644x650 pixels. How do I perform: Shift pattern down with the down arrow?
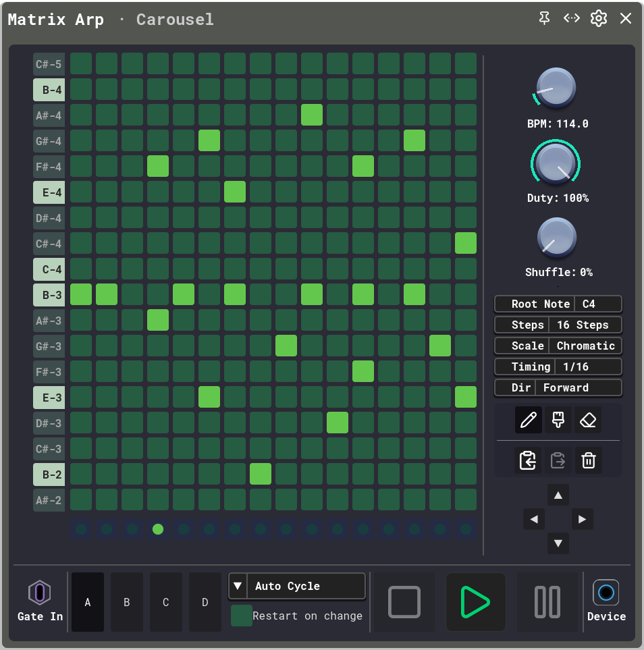558,543
